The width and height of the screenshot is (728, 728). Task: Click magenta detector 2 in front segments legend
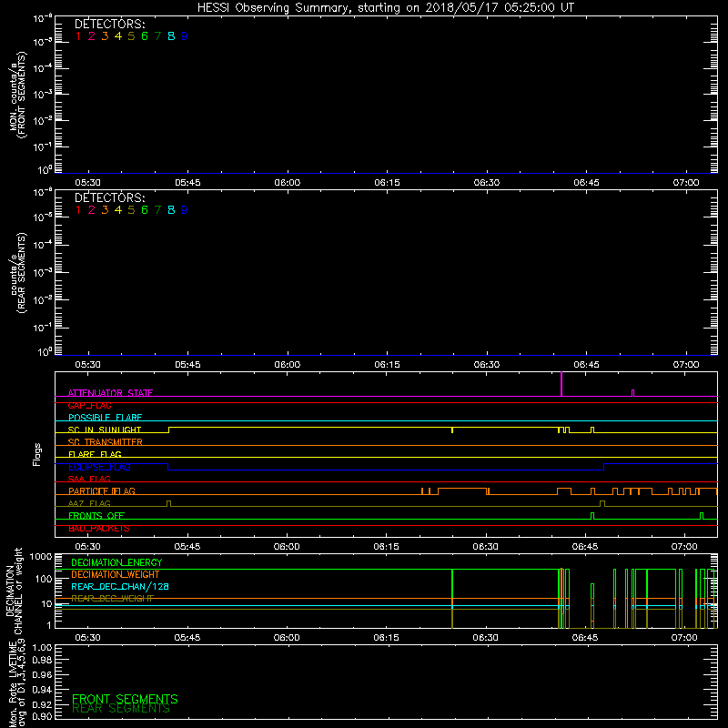(x=92, y=36)
